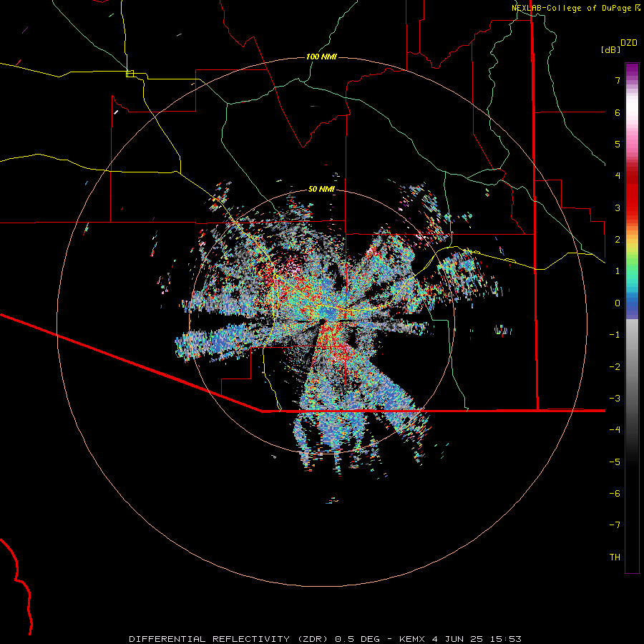Screen dimensions: 644x644
Task: Click the 6 dB scale value
Action: point(618,112)
